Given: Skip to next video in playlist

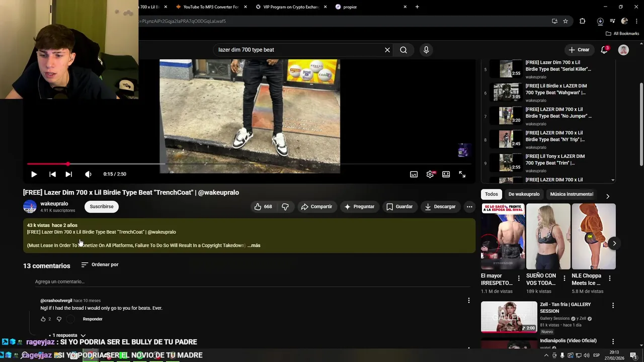Looking at the screenshot, I should (x=68, y=174).
